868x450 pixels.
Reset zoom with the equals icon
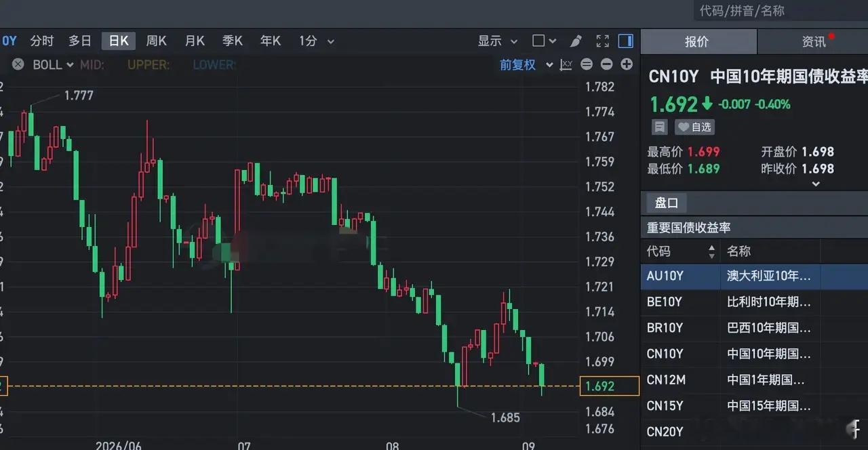tap(587, 64)
